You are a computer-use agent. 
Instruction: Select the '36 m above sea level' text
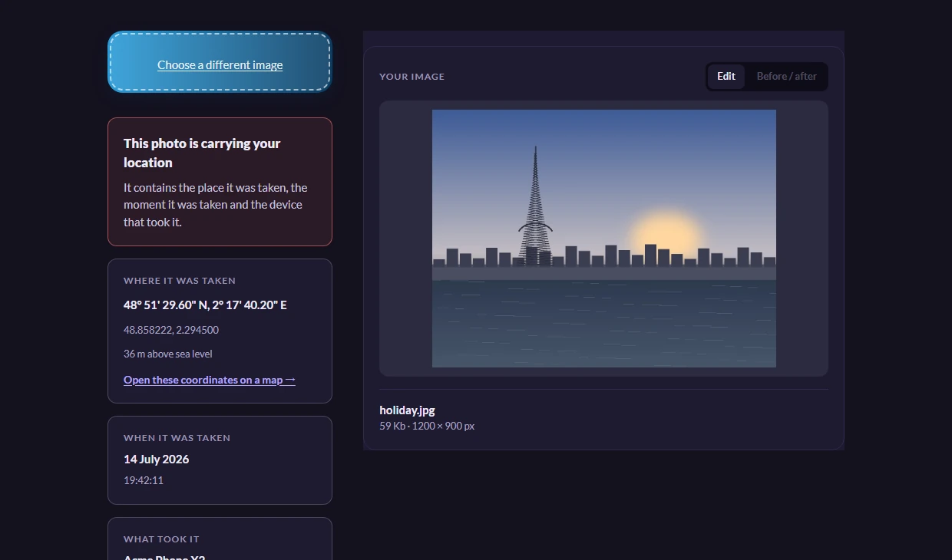point(168,354)
